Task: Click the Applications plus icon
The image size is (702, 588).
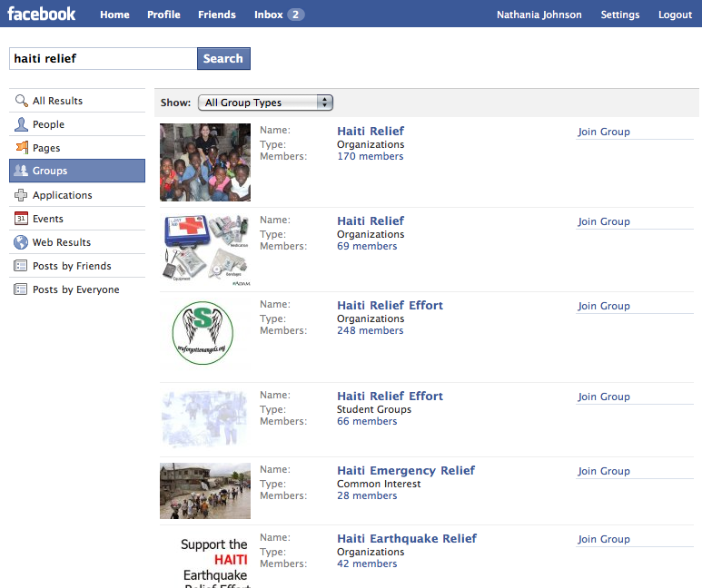Action: 22,195
